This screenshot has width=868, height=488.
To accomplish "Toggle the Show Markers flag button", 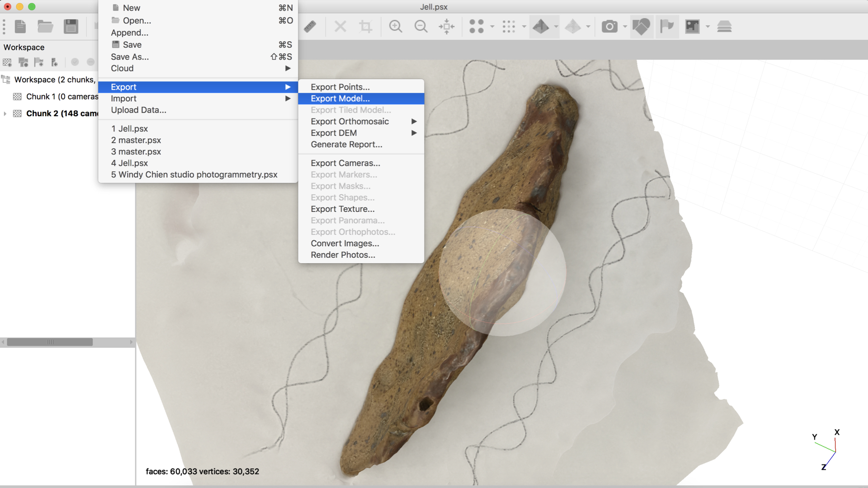I will tap(667, 27).
